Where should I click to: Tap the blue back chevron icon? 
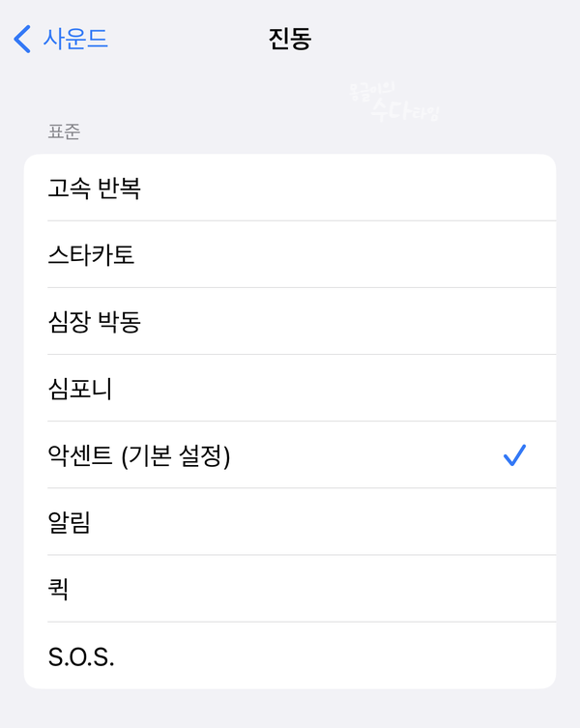click(x=22, y=39)
